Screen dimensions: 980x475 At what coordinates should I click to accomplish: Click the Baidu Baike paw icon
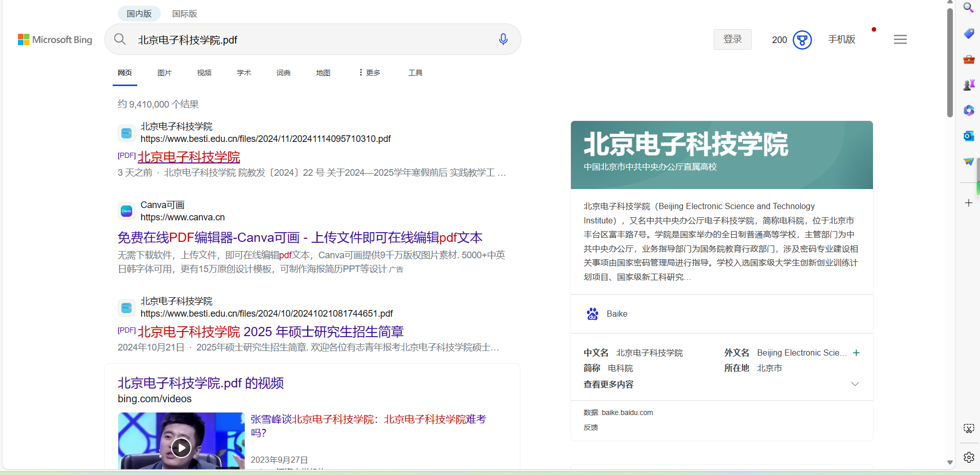point(592,314)
